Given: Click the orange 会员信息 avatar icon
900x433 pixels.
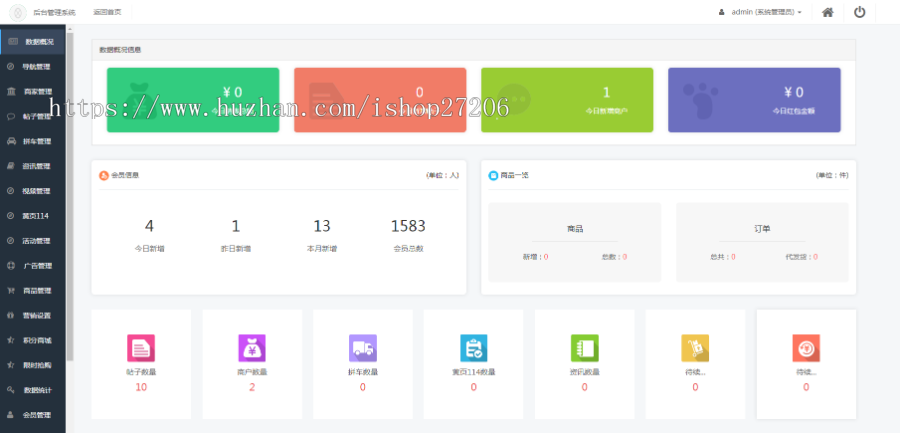Looking at the screenshot, I should point(104,176).
